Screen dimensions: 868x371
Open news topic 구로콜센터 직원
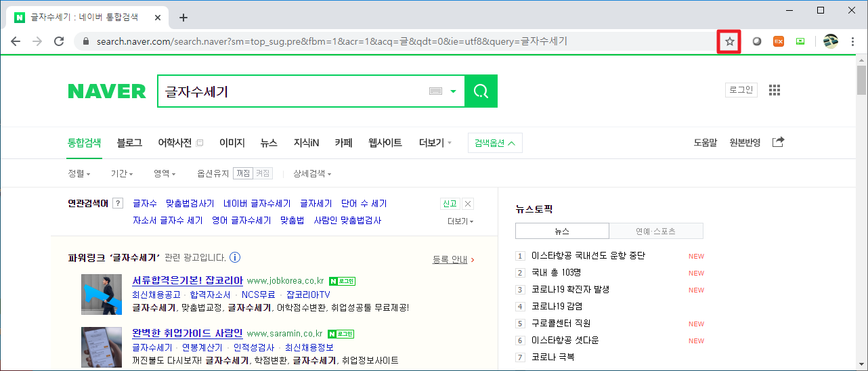(x=561, y=323)
